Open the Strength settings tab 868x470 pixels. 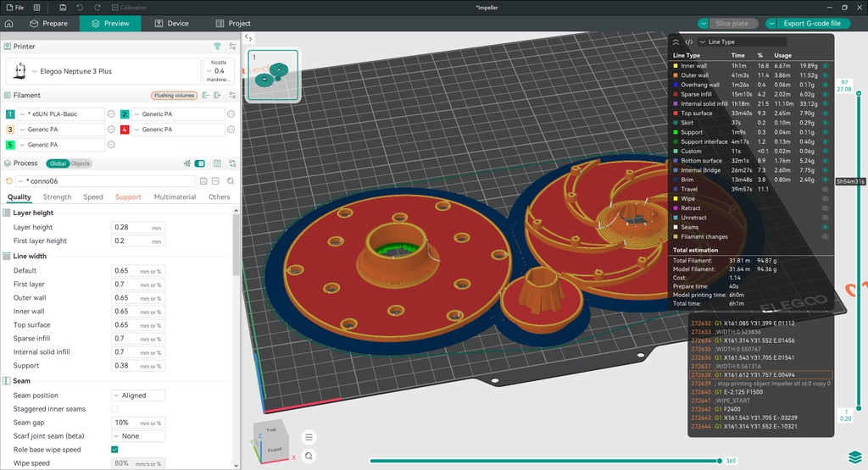(57, 196)
